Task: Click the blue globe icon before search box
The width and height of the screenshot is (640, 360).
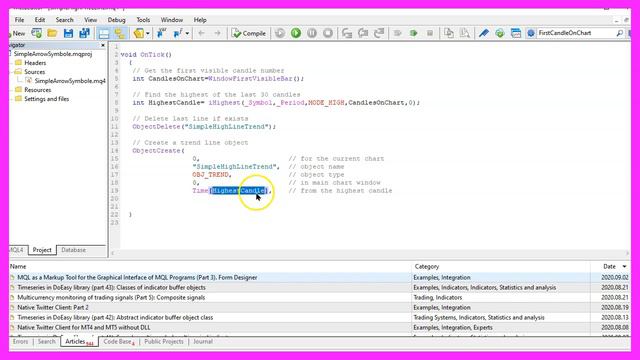Action: (x=531, y=33)
